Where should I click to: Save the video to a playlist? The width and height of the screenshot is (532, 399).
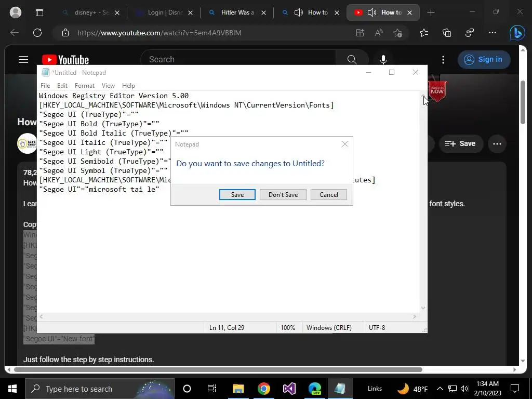coord(460,143)
